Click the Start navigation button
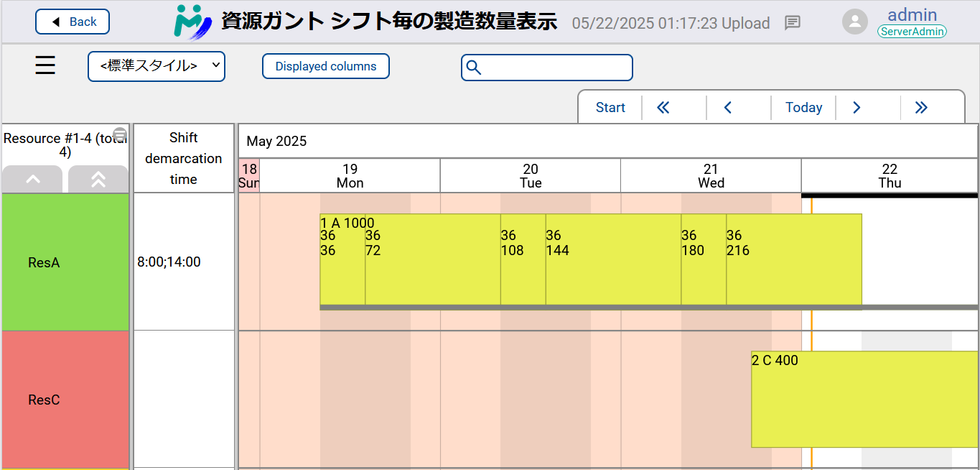 point(610,108)
